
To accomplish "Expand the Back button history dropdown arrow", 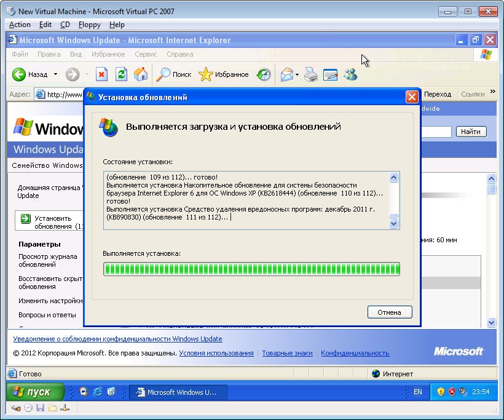I will [x=55, y=74].
